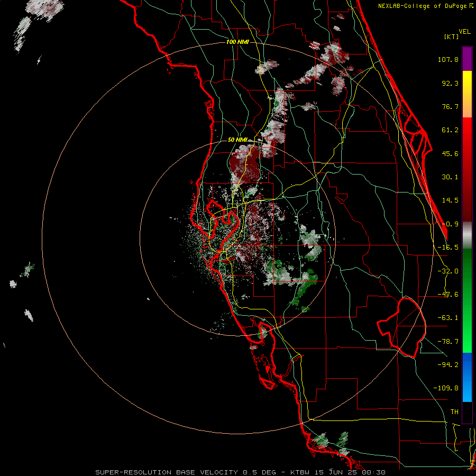
Task: Select the 107.8 velocity scale value
Action: pyautogui.click(x=448, y=59)
